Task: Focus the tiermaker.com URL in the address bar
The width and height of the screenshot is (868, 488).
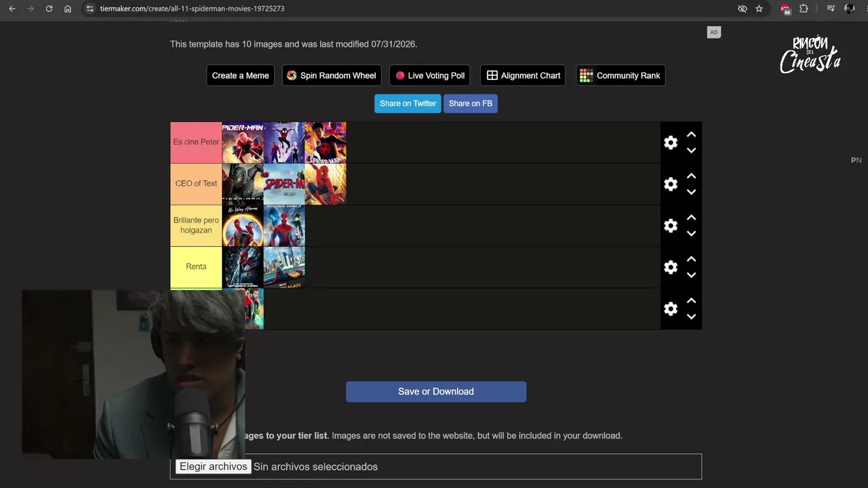Action: (192, 9)
